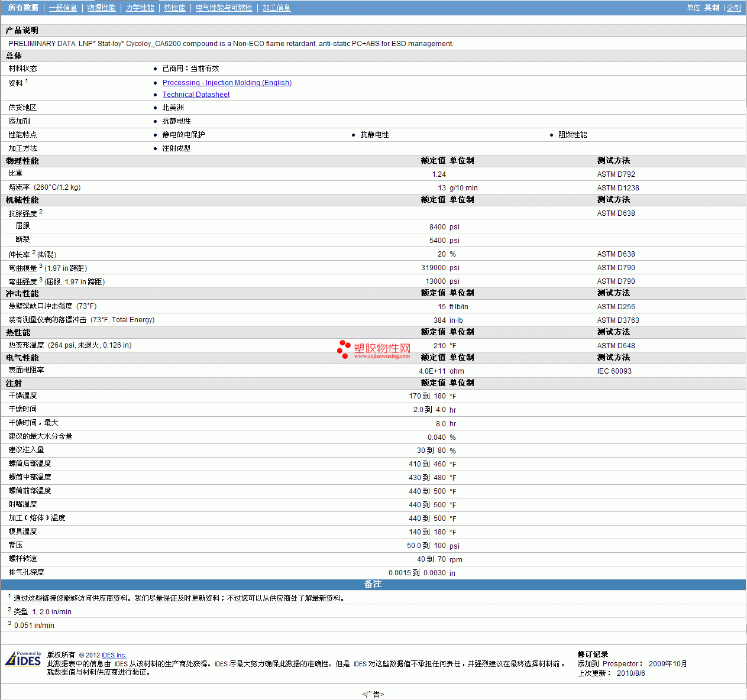The height and width of the screenshot is (700, 747).
Task: Select the 384 dart impact value
Action: [x=440, y=320]
